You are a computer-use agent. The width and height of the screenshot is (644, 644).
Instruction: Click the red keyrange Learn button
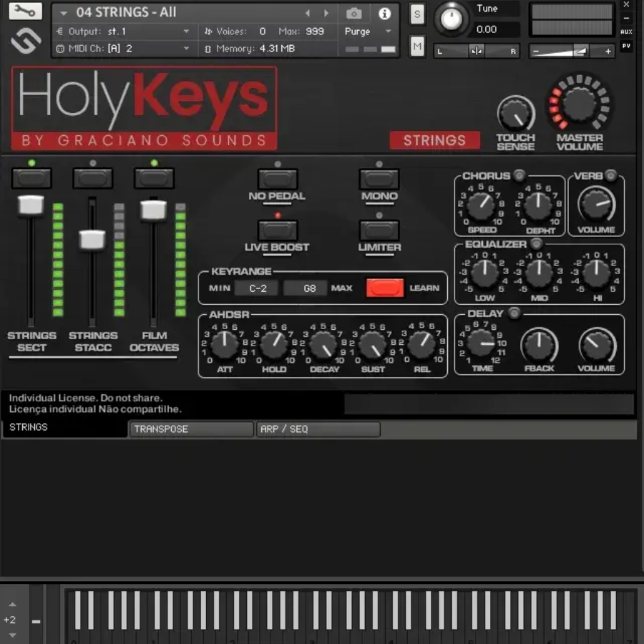[x=385, y=288]
